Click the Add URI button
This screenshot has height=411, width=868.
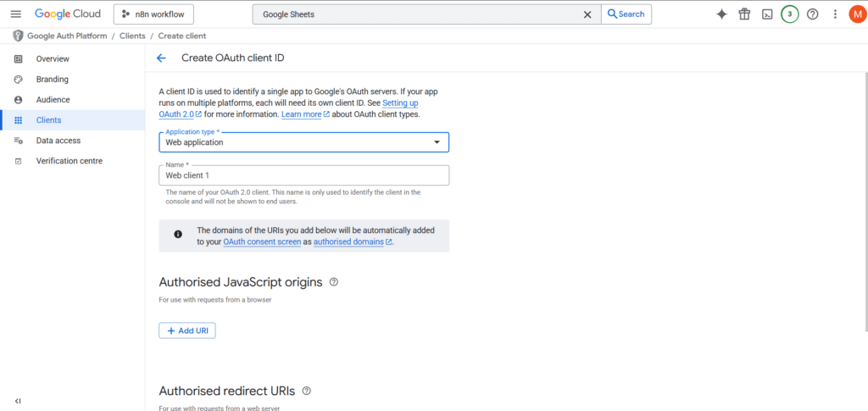tap(187, 330)
